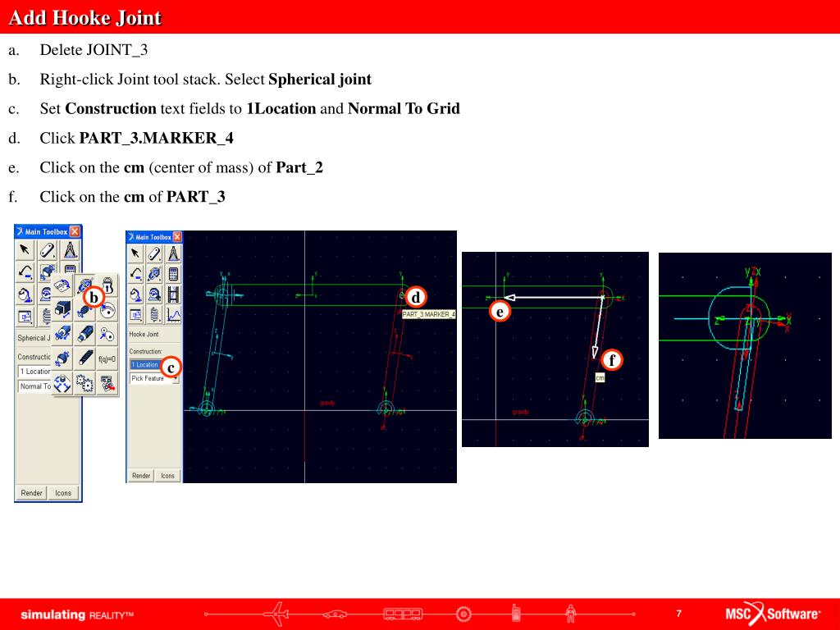Viewport: 840px width, 630px height.
Task: Open the Plotting curve icon in the second toolbox
Action: click(x=173, y=314)
